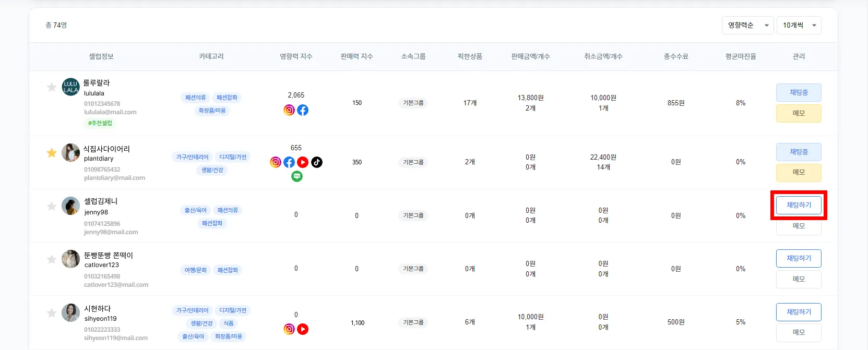
Task: Open the 영향력순 sort dropdown
Action: pyautogui.click(x=747, y=26)
